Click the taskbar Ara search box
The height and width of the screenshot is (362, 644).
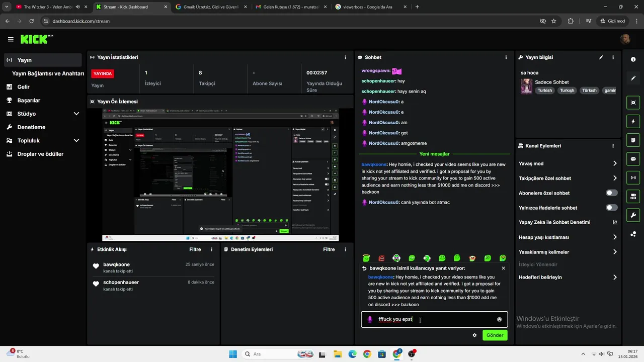click(279, 354)
